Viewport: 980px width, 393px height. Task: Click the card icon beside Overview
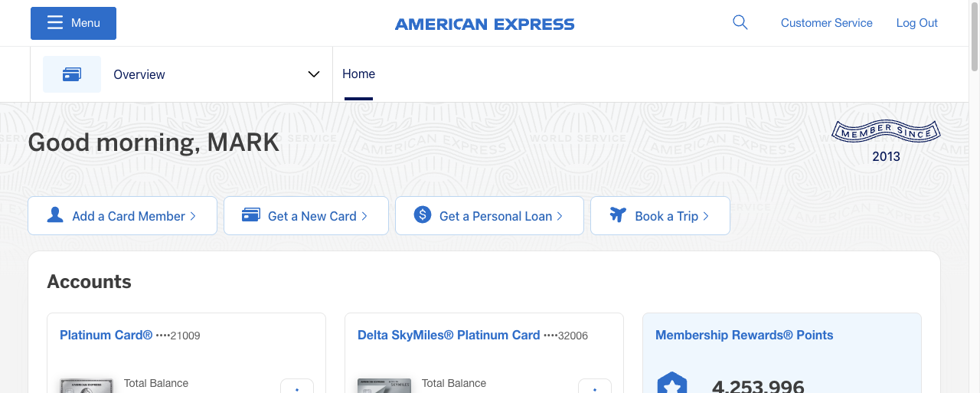(x=72, y=74)
